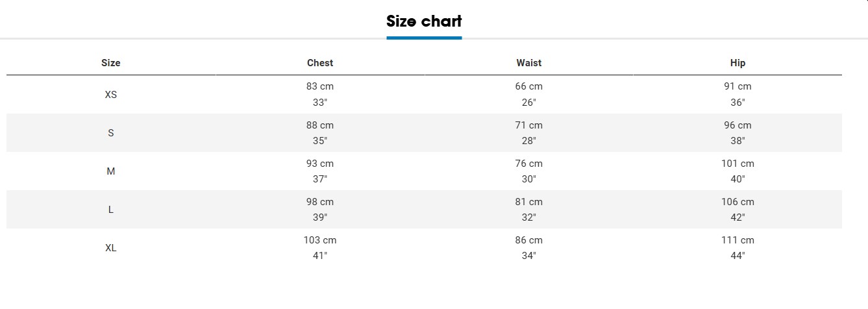Click the Size column header
The height and width of the screenshot is (309, 868).
(x=111, y=63)
